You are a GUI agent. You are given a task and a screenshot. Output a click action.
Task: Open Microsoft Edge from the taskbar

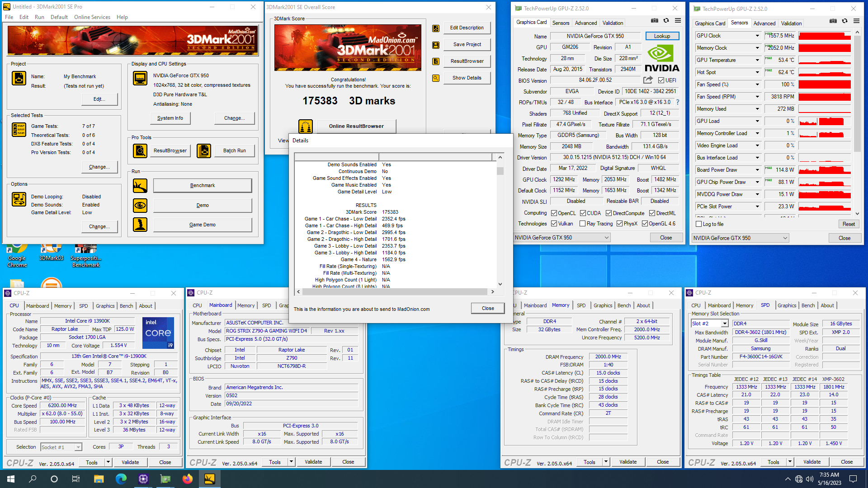point(121,479)
